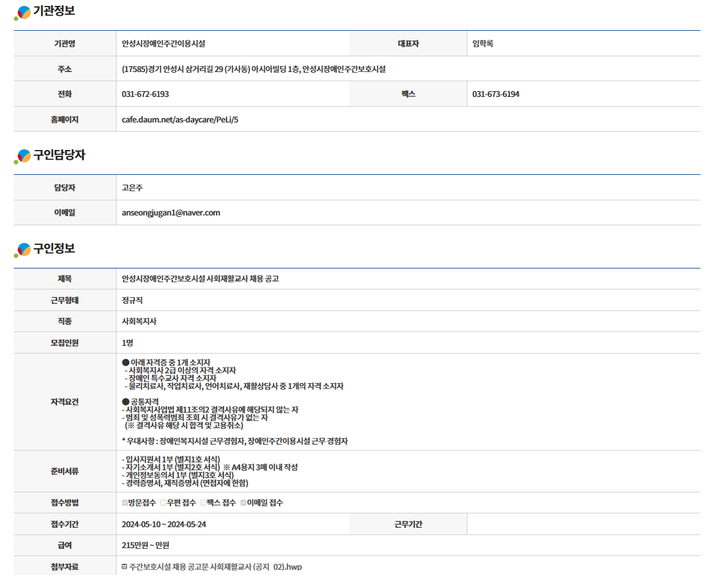Toggle the 팩스 접수 checkbox
728x575 pixels.
[x=204, y=502]
